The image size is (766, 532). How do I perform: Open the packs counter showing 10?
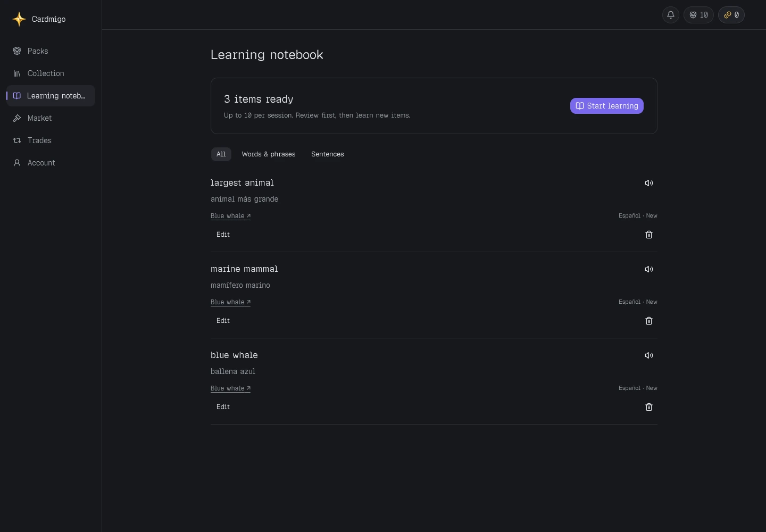pyautogui.click(x=698, y=15)
